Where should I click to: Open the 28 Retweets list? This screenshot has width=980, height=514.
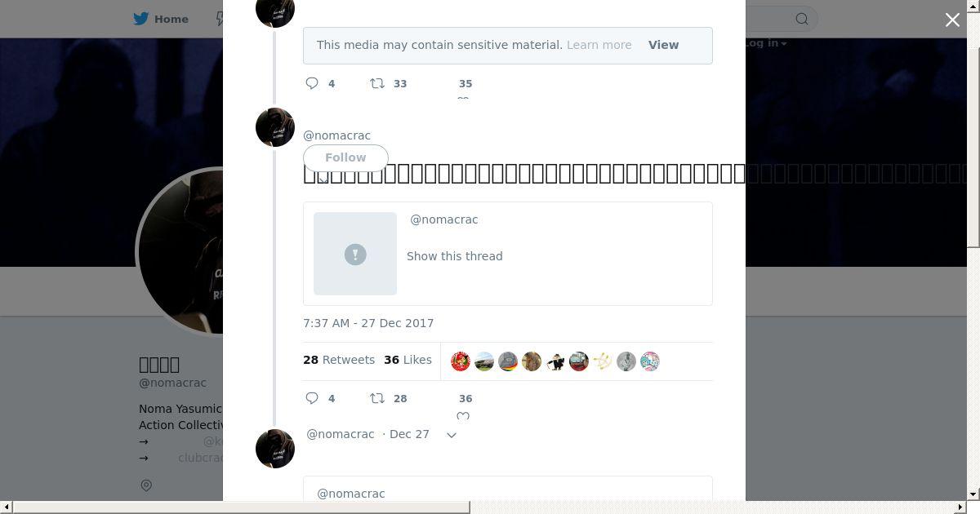[x=339, y=360]
